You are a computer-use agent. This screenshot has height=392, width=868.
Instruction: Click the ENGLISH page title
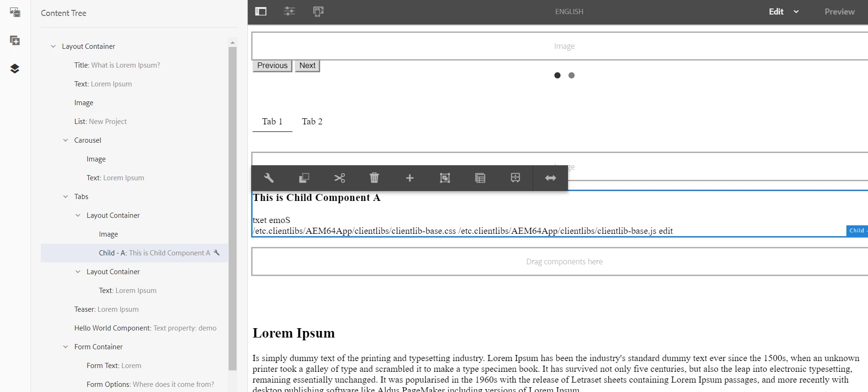pyautogui.click(x=569, y=12)
